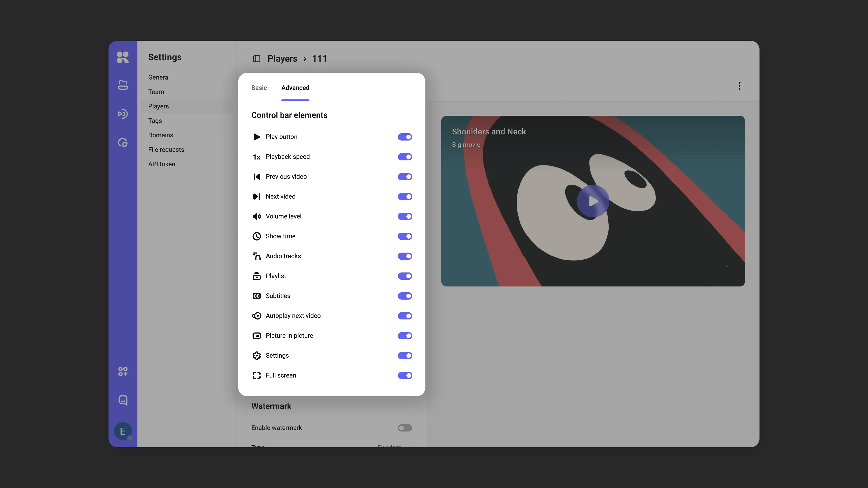
Task: Open the analytics chart icon in the sidebar
Action: [123, 143]
